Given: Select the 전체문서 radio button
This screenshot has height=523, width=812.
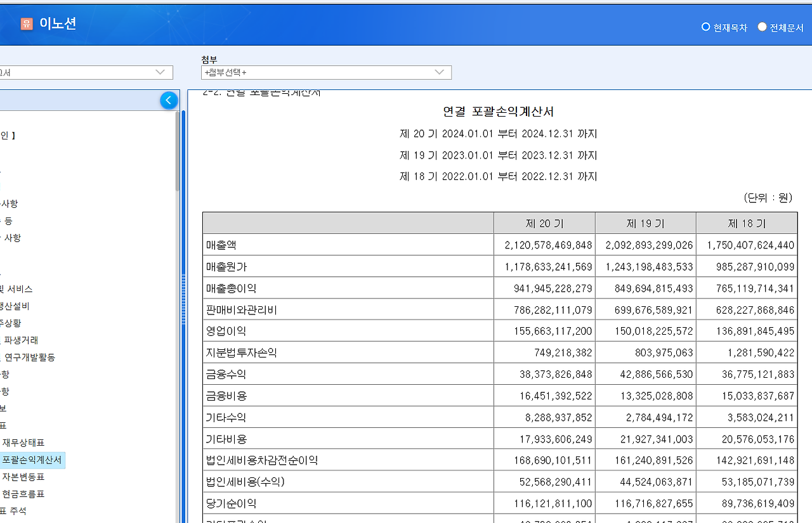Looking at the screenshot, I should coord(761,27).
